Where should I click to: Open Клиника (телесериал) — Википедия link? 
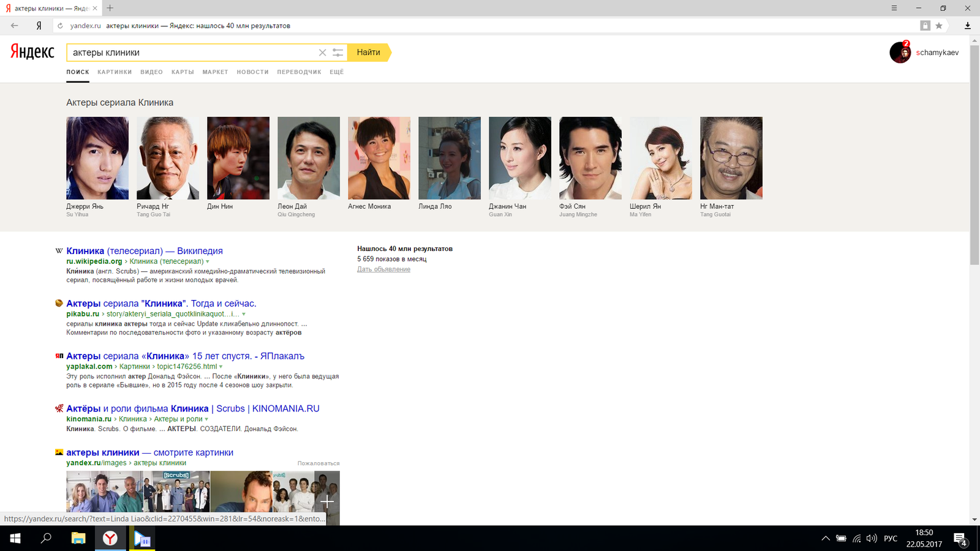coord(145,251)
